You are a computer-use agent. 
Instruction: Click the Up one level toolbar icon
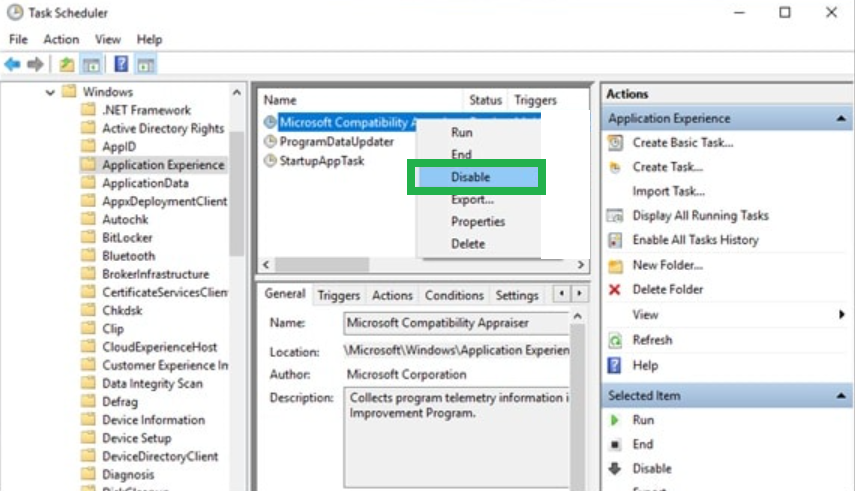(67, 64)
